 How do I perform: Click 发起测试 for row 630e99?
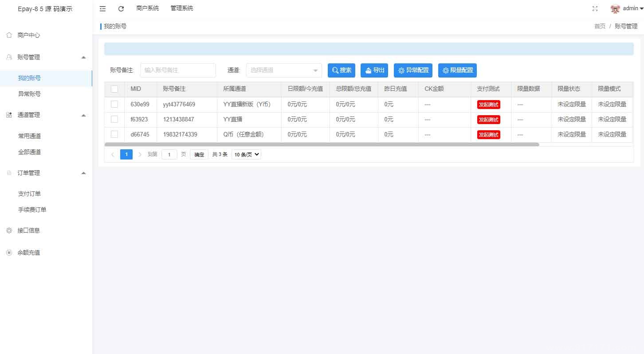click(x=489, y=105)
